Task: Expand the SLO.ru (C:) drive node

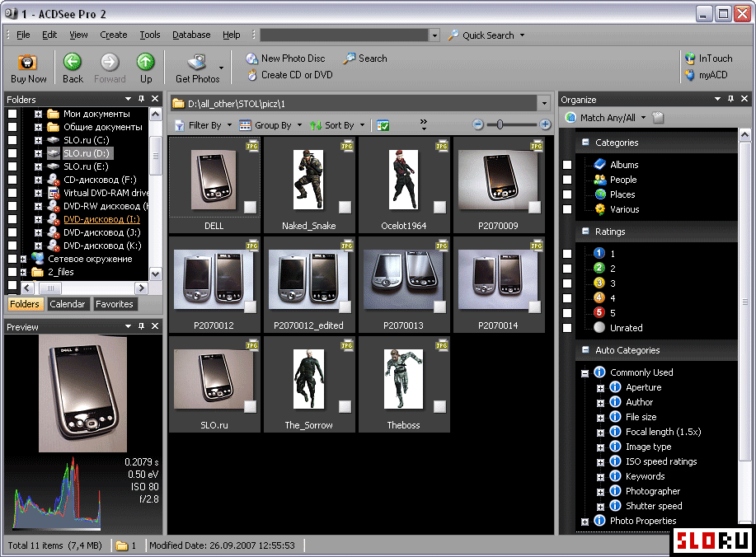Action: [38, 140]
